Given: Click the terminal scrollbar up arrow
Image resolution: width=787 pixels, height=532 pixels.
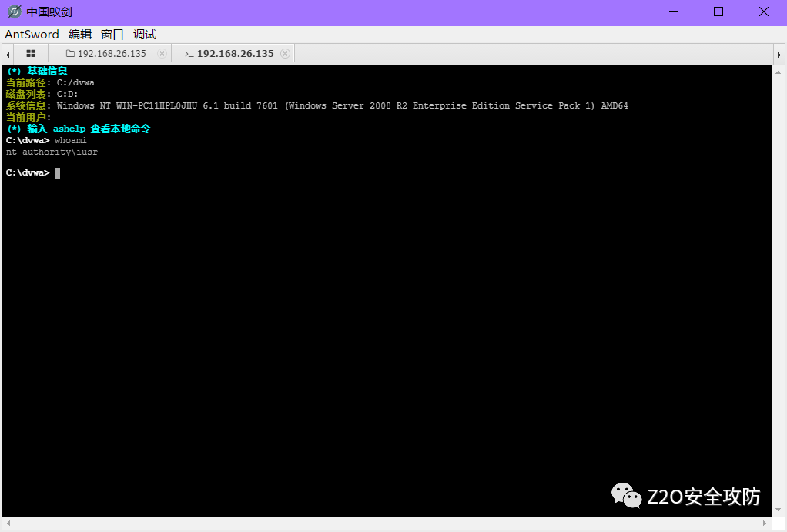Looking at the screenshot, I should click(x=778, y=72).
